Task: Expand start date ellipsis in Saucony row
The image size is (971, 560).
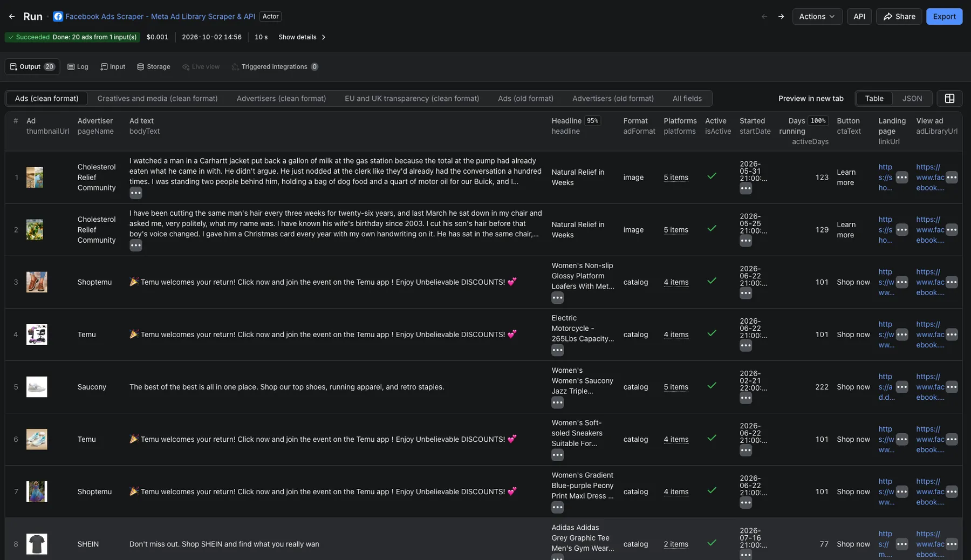Action: (x=746, y=398)
